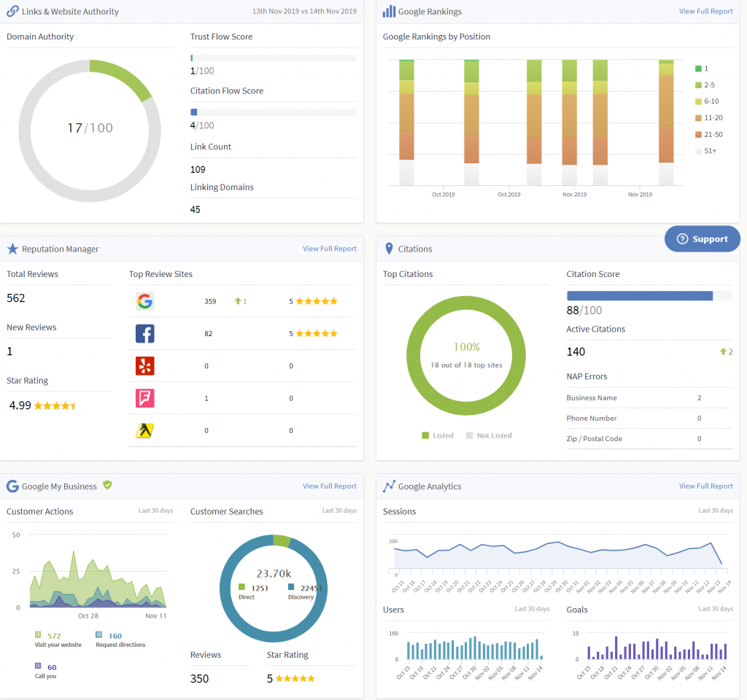The image size is (747, 700).
Task: Select the Facebook review site icon
Action: coord(144,333)
